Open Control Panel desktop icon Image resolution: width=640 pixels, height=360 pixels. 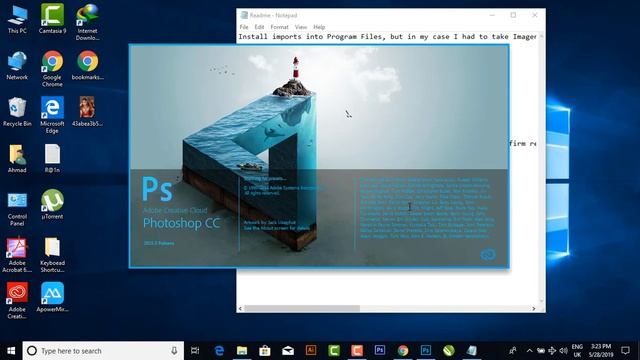pos(17,208)
